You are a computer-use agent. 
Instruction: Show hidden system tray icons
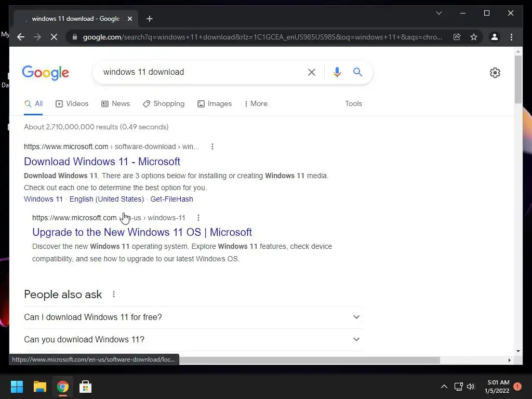coord(444,387)
